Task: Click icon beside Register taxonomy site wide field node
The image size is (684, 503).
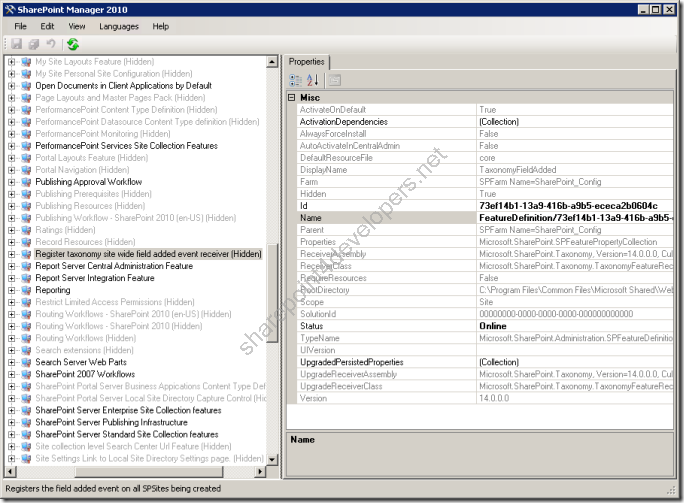Action: point(26,254)
